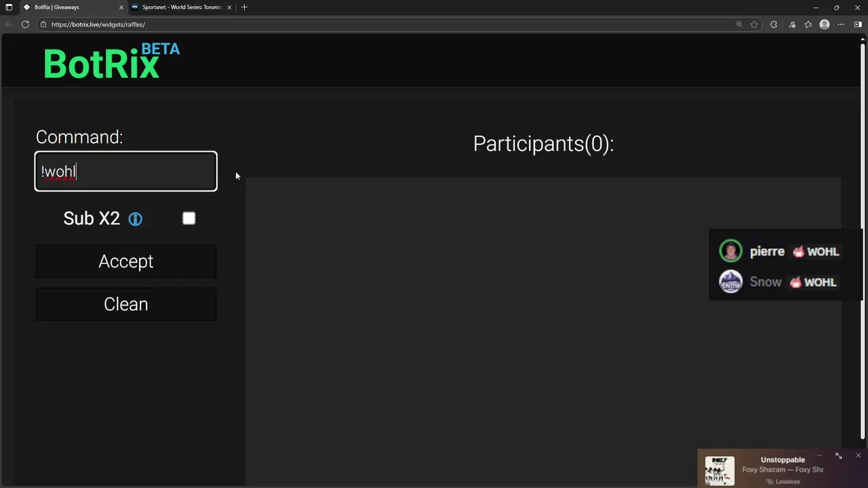Select the BotRix Giveaways tab
868x488 pixels.
click(68, 7)
